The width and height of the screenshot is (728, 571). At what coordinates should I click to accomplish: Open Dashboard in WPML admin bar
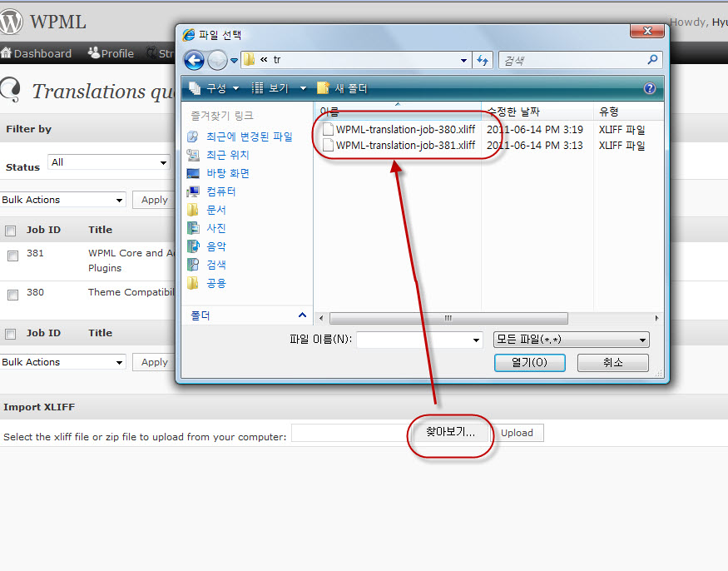[x=37, y=53]
